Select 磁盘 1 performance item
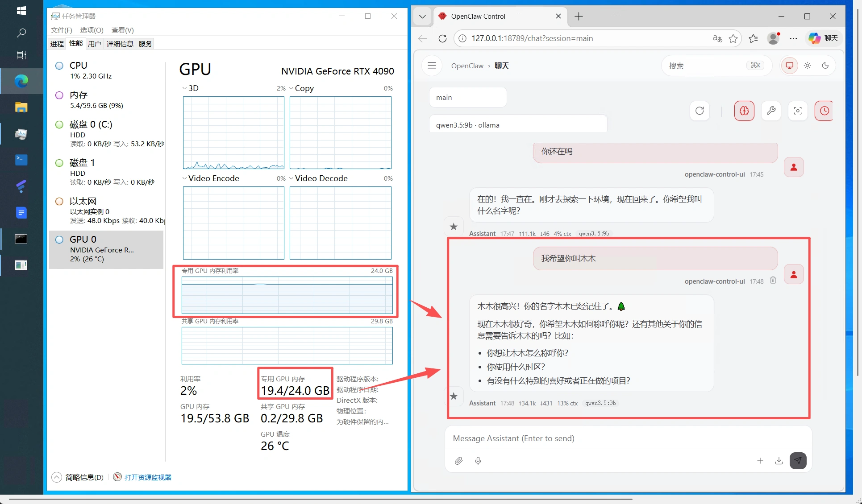Viewport: 862px width, 504px height. (x=106, y=172)
